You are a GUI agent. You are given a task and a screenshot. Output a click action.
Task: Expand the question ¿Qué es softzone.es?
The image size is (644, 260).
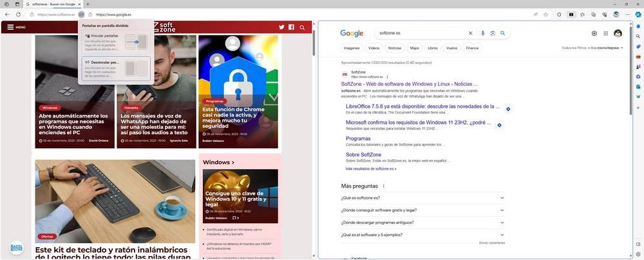coord(422,198)
